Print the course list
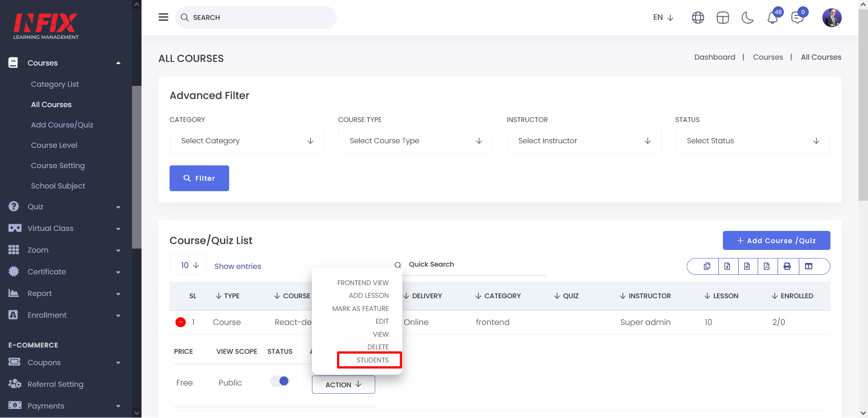This screenshot has width=868, height=418. [x=787, y=266]
